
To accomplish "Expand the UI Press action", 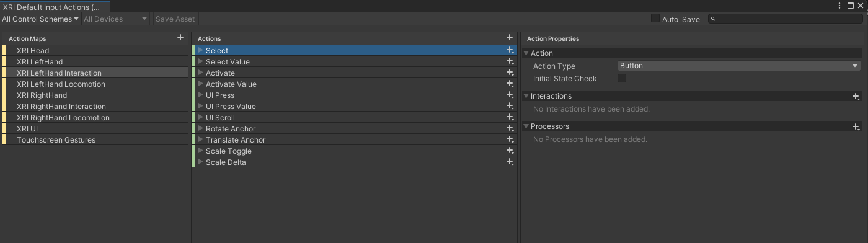I will [x=200, y=95].
